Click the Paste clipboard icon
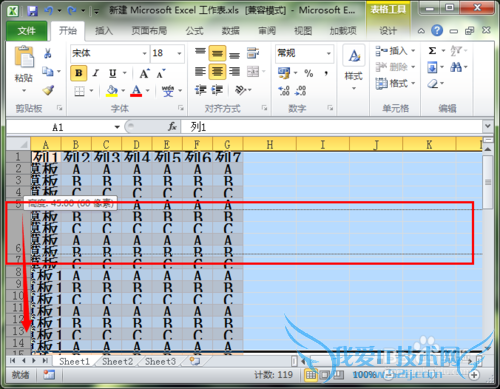This screenshot has width=500, height=389. [x=24, y=57]
